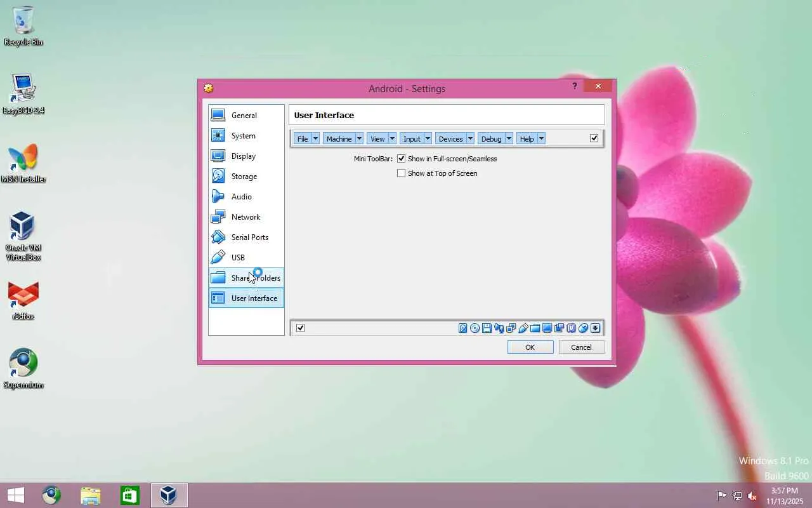The width and height of the screenshot is (812, 508).
Task: Go to the USB settings page
Action: click(246, 258)
